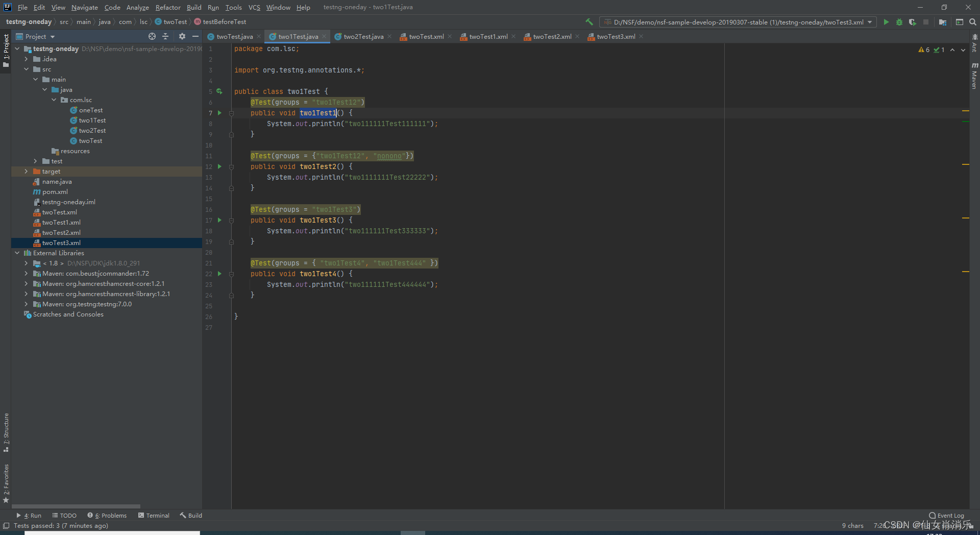Start debugging with the bug icon
980x535 pixels.
click(899, 22)
